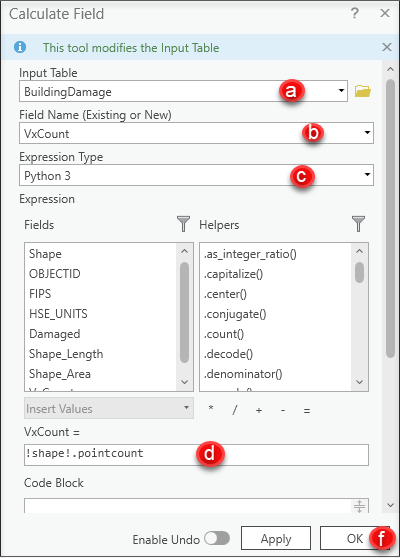Choose .count() helper
400x558 pixels.
tap(224, 334)
